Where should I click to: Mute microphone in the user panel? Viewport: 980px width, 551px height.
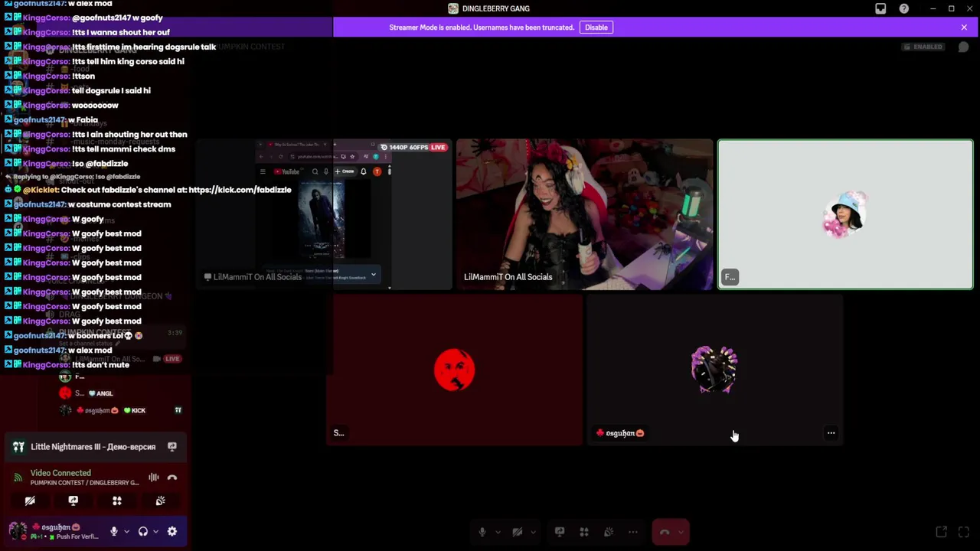pyautogui.click(x=114, y=531)
